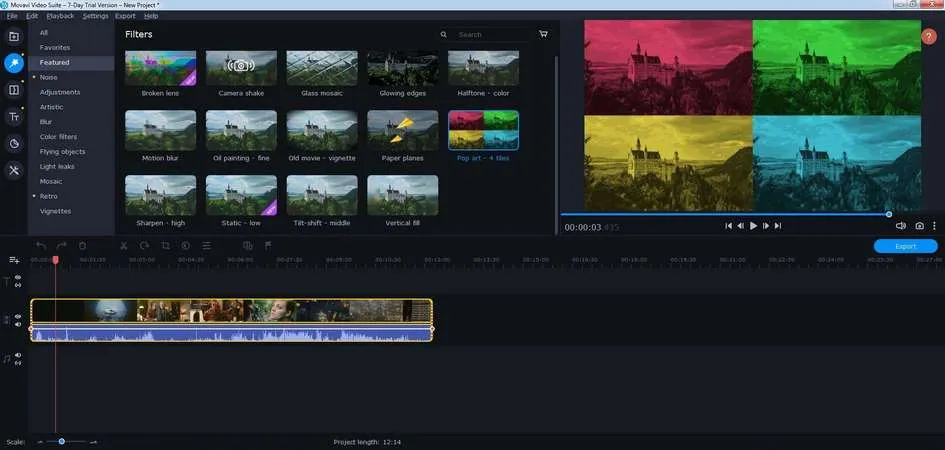Click the blue Export button
This screenshot has height=450, width=945.
tap(905, 246)
